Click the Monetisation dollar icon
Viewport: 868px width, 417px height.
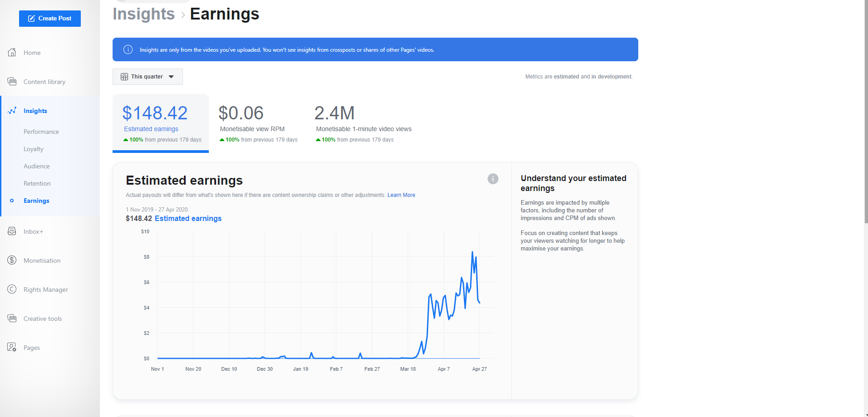tap(12, 260)
